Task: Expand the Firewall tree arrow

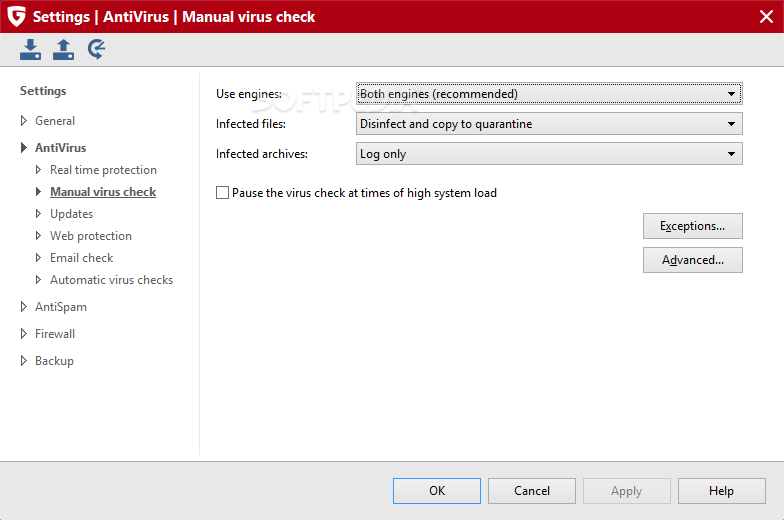Action: (x=24, y=334)
